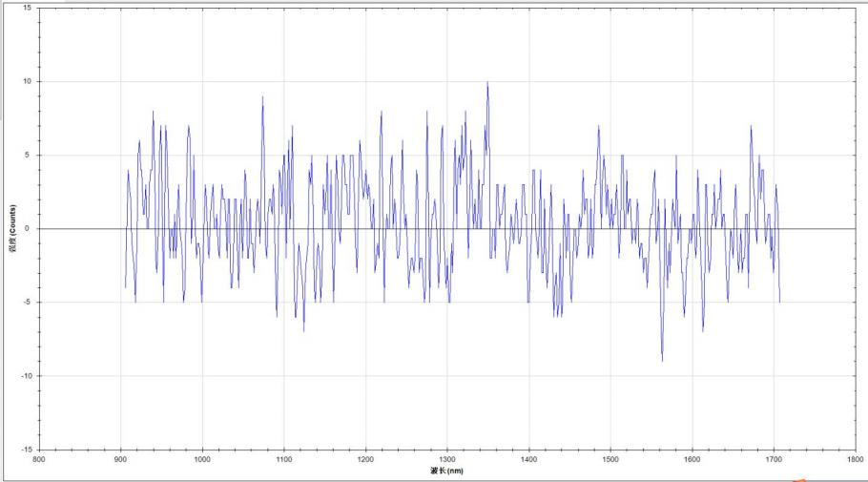Click the 800 label on x-axis
The width and height of the screenshot is (868, 482).
click(x=39, y=459)
